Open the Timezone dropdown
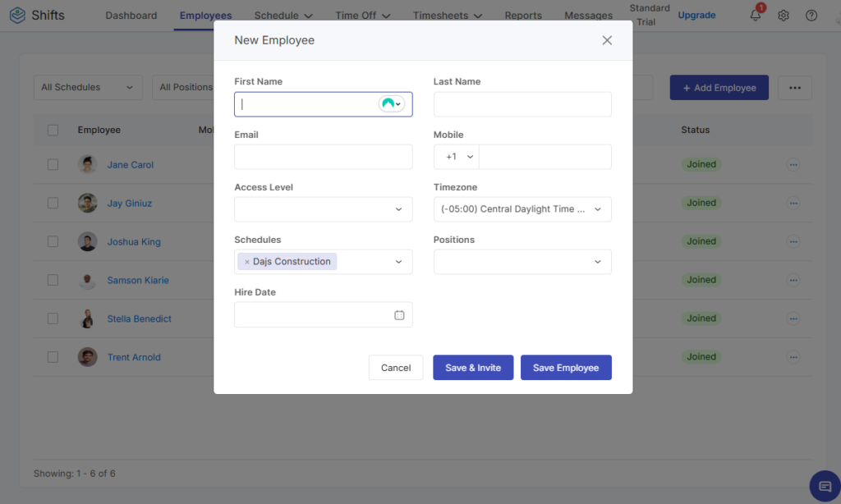This screenshot has height=504, width=841. (522, 209)
